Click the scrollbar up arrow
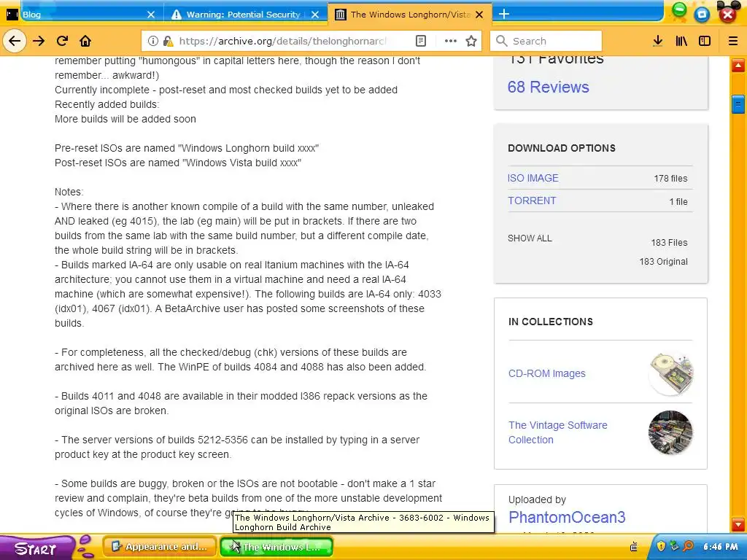747x560 pixels. point(738,66)
